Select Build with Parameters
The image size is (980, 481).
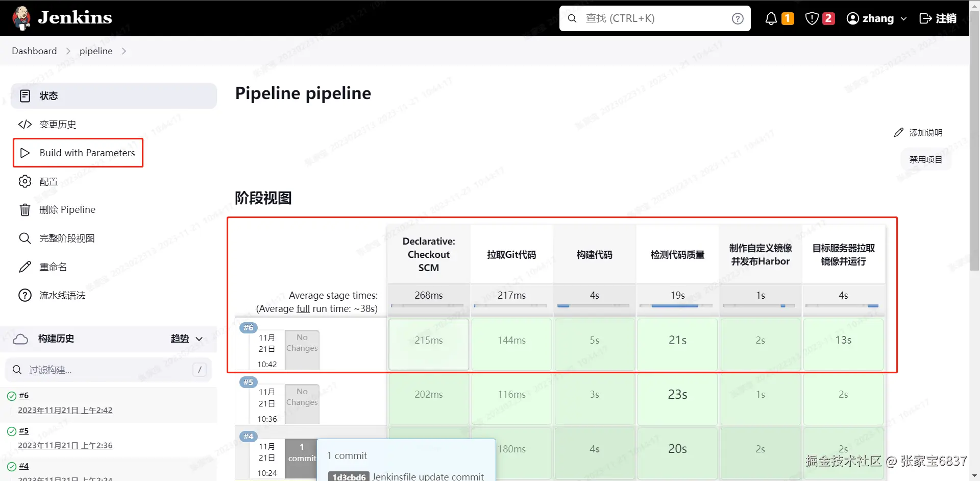tap(78, 153)
